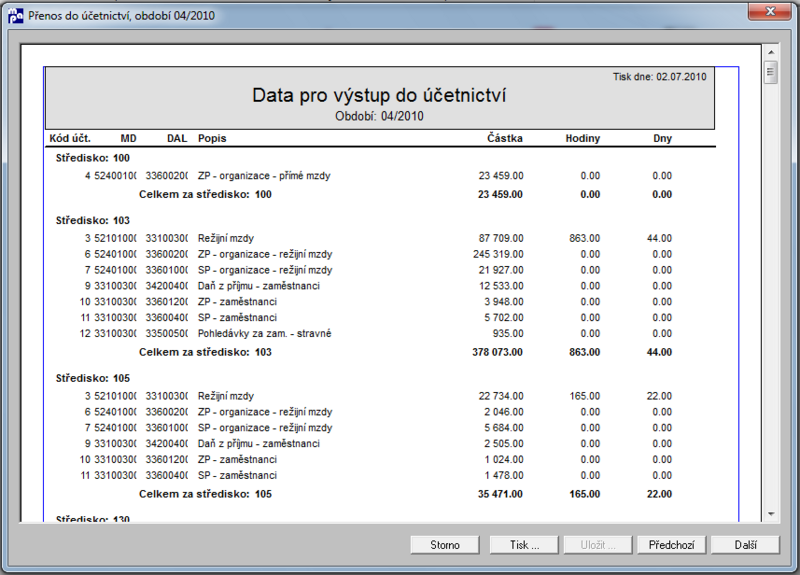Click total 35 471.00
This screenshot has width=800, height=575.
(x=500, y=494)
